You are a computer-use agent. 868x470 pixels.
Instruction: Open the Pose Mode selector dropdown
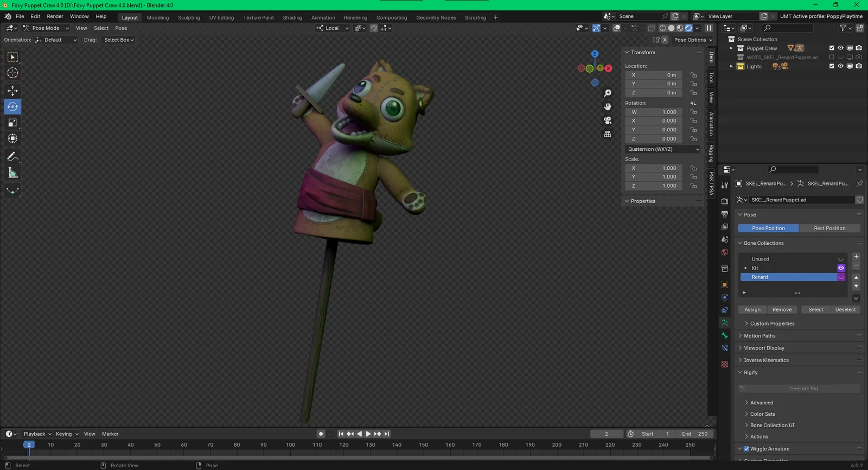point(46,28)
